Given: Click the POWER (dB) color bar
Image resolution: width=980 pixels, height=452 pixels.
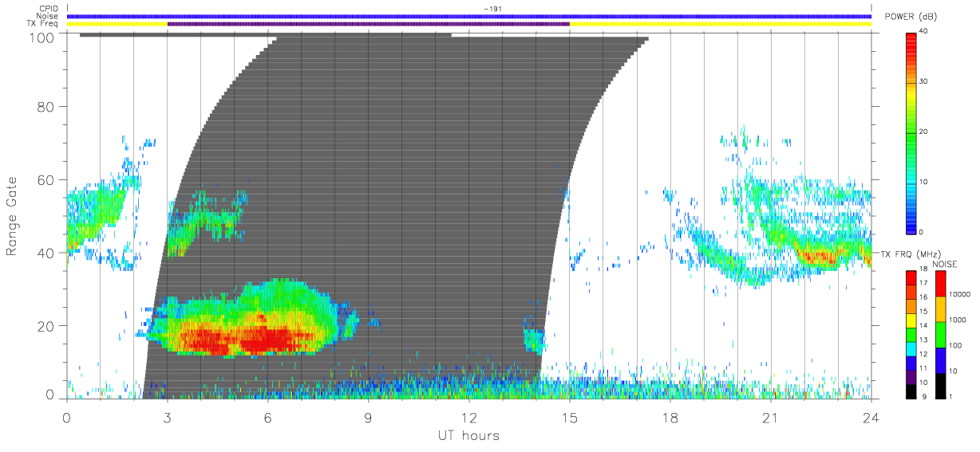Looking at the screenshot, I should click(912, 132).
